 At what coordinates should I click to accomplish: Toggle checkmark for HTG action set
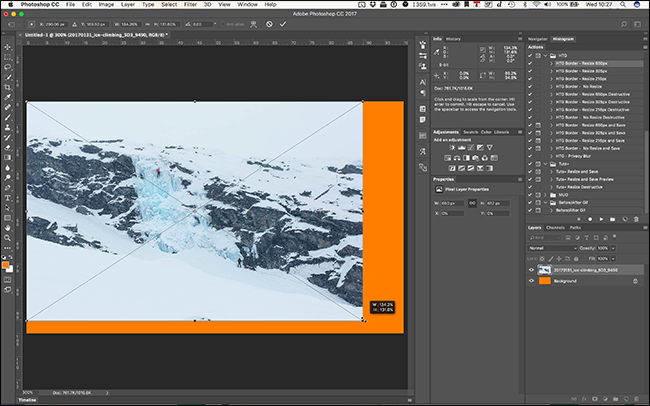click(x=531, y=56)
